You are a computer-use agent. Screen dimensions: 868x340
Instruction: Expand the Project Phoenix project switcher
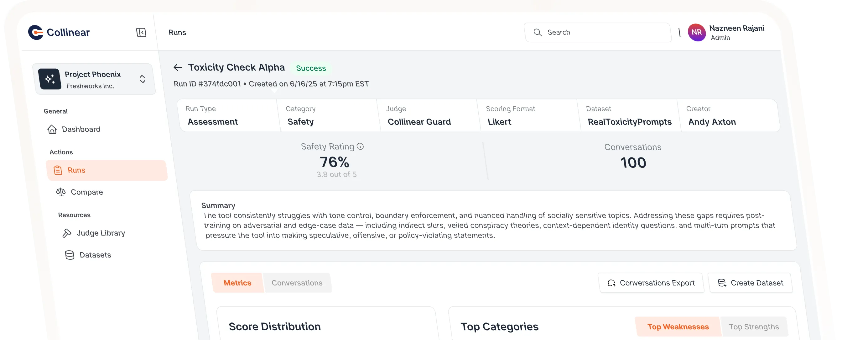(x=143, y=79)
